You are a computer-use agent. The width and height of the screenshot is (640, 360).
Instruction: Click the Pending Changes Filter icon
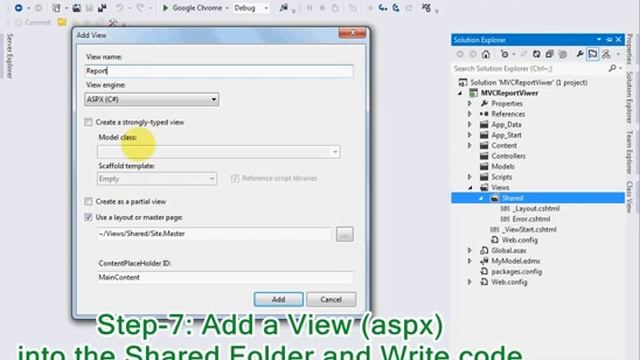pos(505,54)
